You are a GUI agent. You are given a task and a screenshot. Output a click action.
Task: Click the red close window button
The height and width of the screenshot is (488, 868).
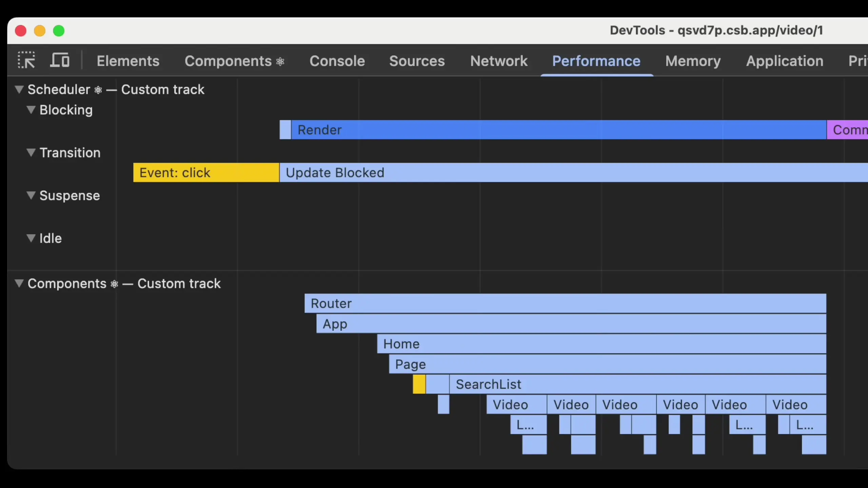click(21, 31)
